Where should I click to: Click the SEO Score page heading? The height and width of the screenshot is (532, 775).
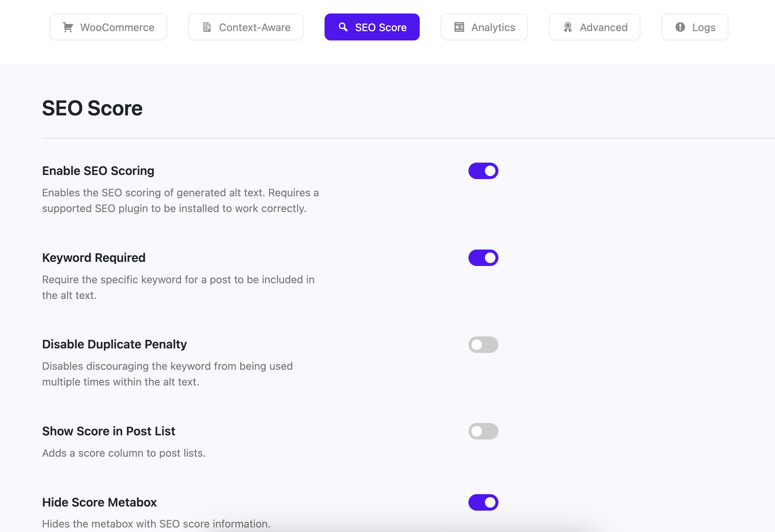pos(92,108)
